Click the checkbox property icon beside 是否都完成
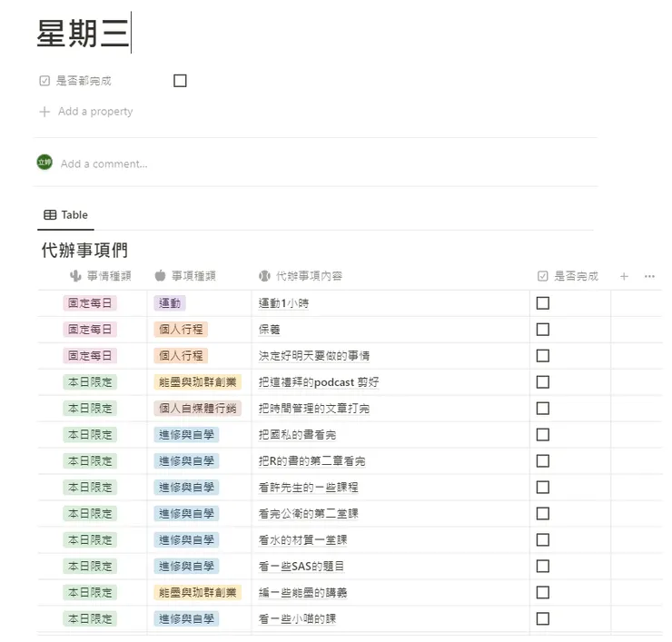 coord(44,81)
